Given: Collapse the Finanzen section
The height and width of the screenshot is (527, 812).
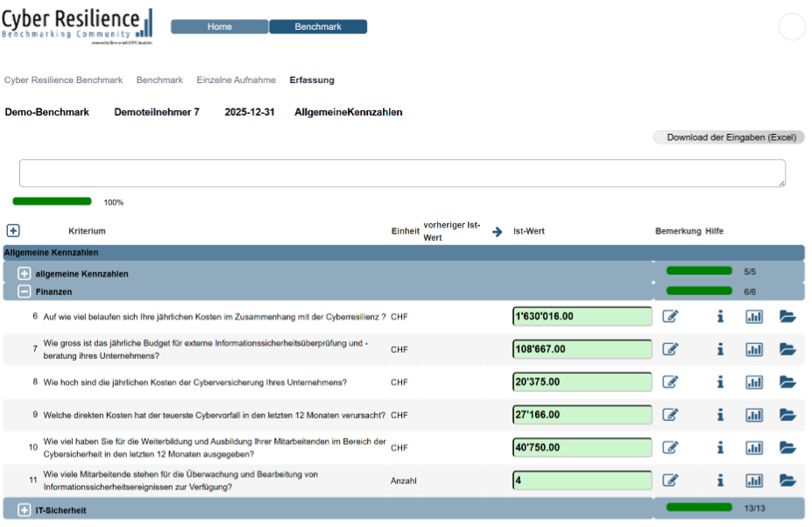Looking at the screenshot, I should click(x=24, y=292).
